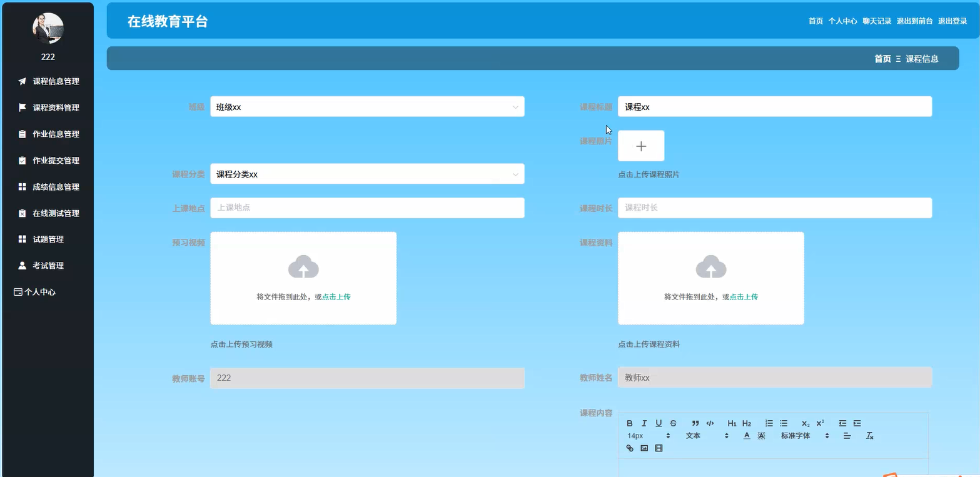Image resolution: width=980 pixels, height=477 pixels.
Task: Apply strikethrough formatting in the editor
Action: (673, 423)
